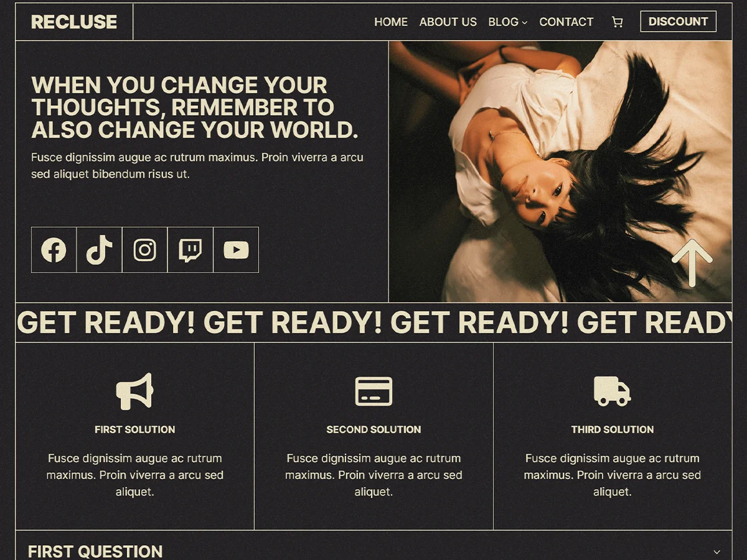The image size is (747, 560).
Task: Open the Twitch social icon
Action: [190, 250]
